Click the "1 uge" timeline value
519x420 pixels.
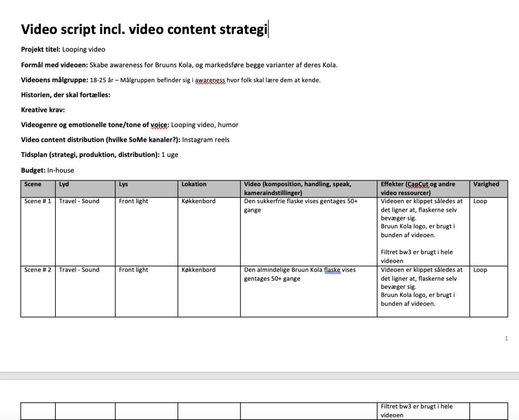pos(170,155)
